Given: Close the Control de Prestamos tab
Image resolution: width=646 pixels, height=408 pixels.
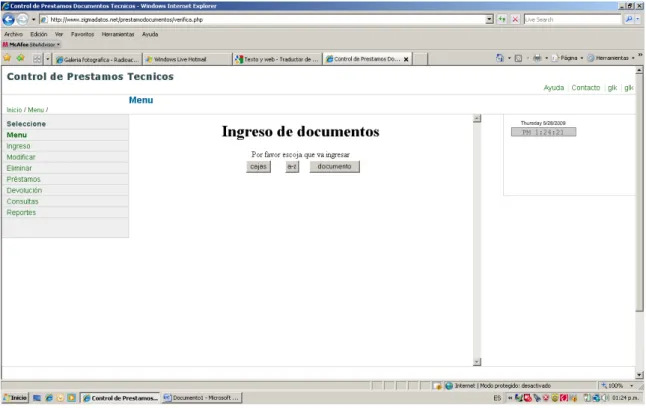Looking at the screenshot, I should (x=406, y=59).
